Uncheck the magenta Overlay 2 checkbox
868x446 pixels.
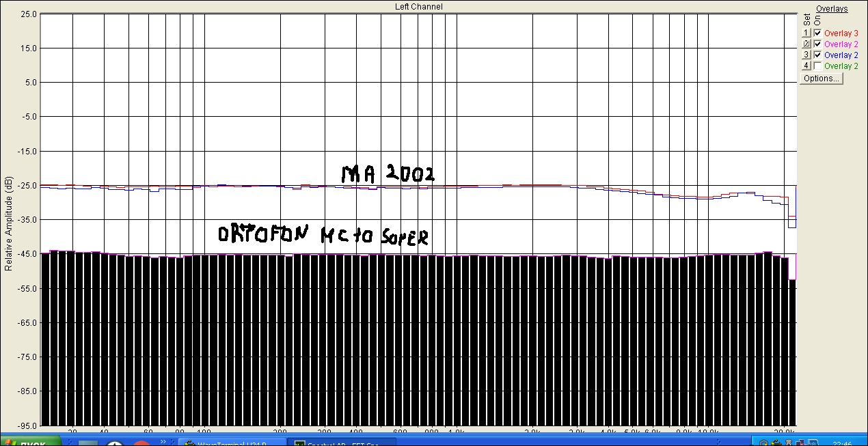coord(817,44)
